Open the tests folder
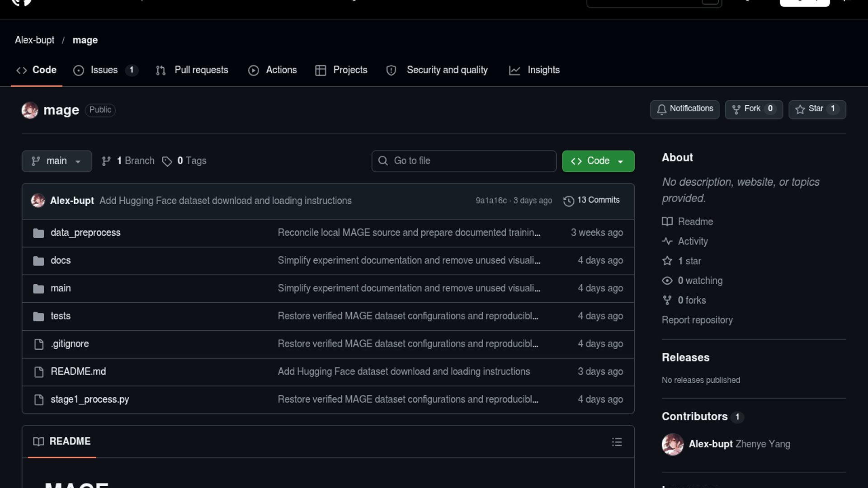The height and width of the screenshot is (488, 868). pyautogui.click(x=61, y=316)
